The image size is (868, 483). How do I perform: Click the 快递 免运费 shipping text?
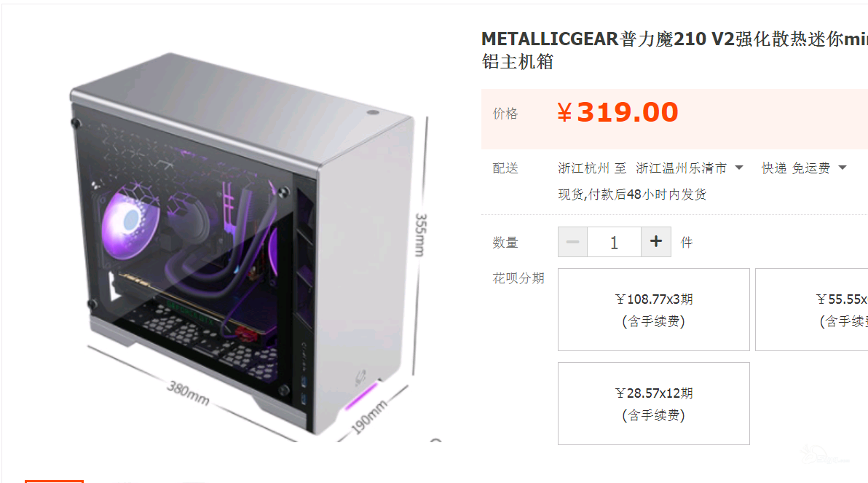coord(796,168)
